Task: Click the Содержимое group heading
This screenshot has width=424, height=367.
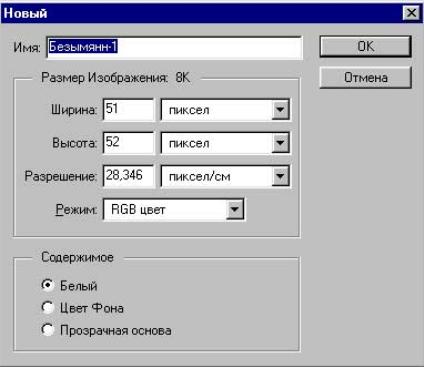Action: 77,258
